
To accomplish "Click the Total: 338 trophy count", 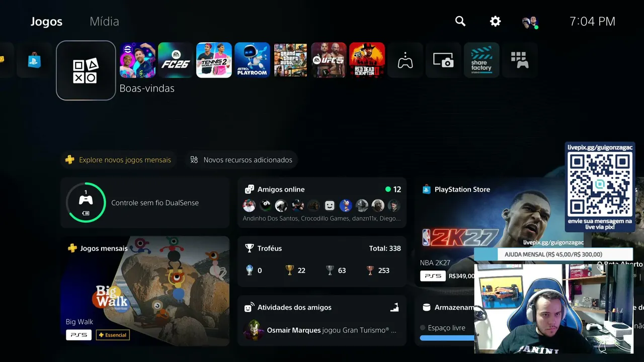I will (x=385, y=248).
